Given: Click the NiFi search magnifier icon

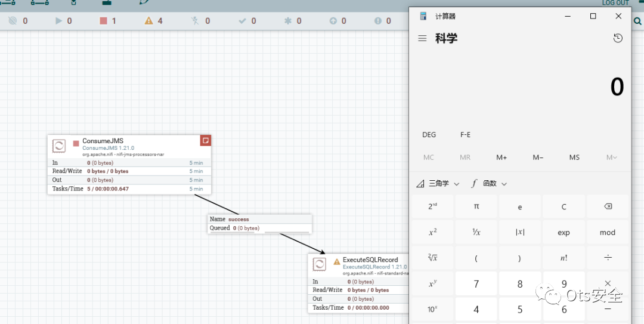Looking at the screenshot, I should point(637,21).
